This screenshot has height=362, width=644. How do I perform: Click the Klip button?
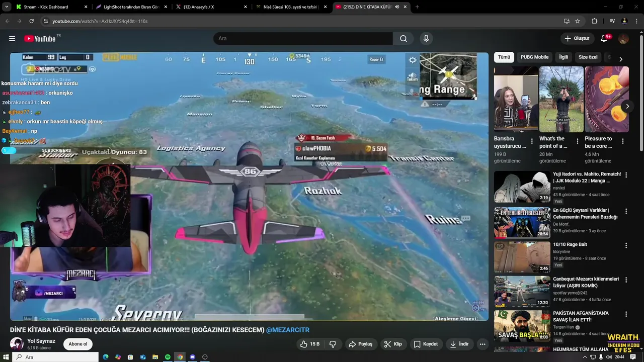coord(393,344)
